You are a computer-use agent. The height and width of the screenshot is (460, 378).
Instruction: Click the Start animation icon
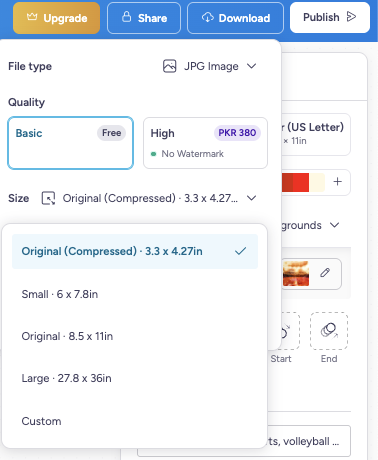[288, 331]
